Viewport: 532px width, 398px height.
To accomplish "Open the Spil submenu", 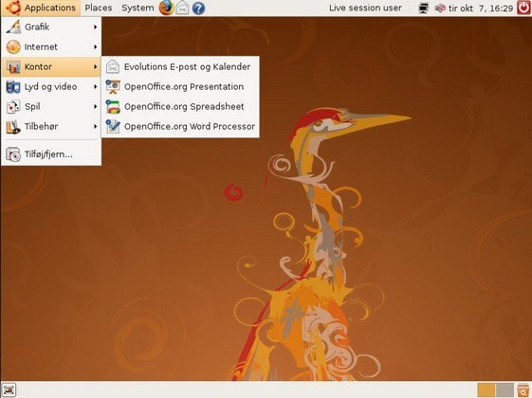I will [51, 107].
